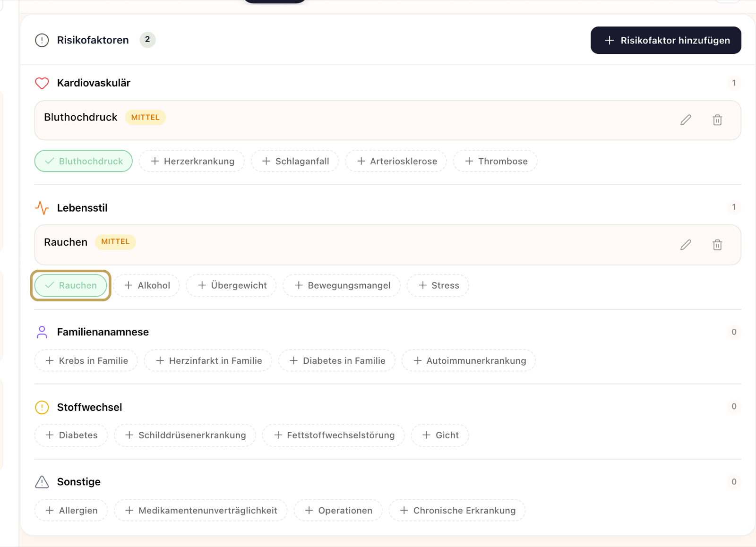The width and height of the screenshot is (756, 547).
Task: Add Übergewicht lifestyle chip
Action: pos(232,285)
